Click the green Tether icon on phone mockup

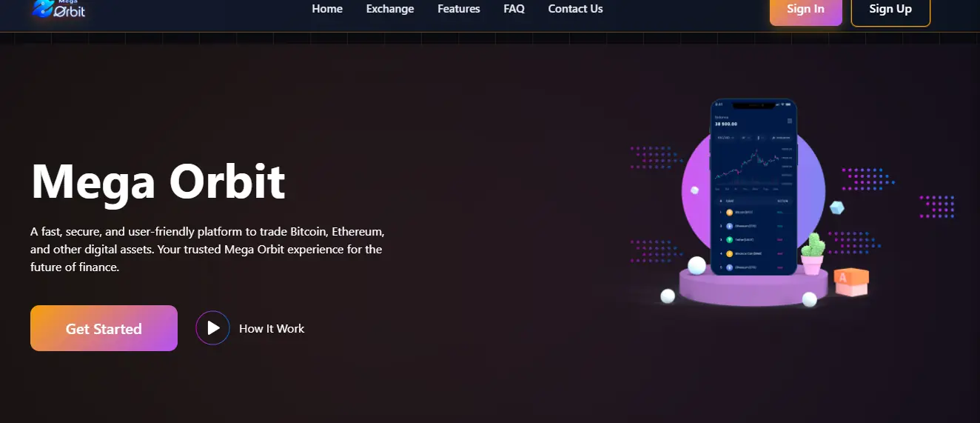[729, 239]
